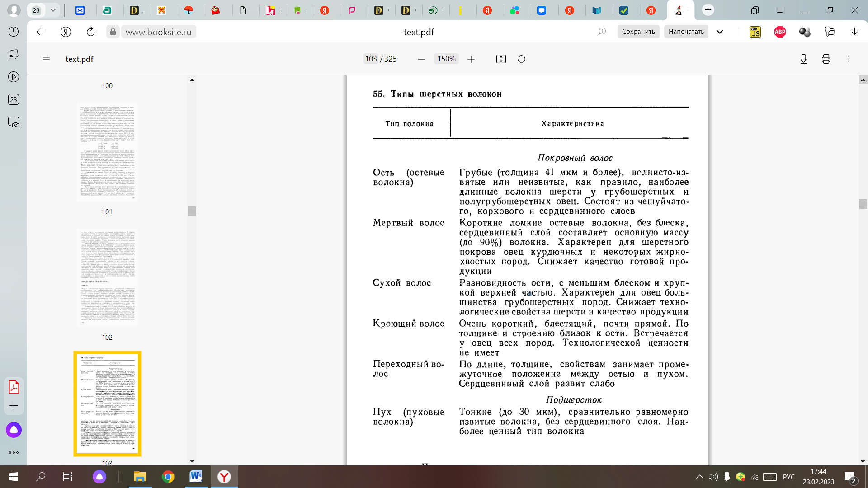Screen dimensions: 868x488
Task: Reload the page with the refresh icon
Action: pos(90,32)
